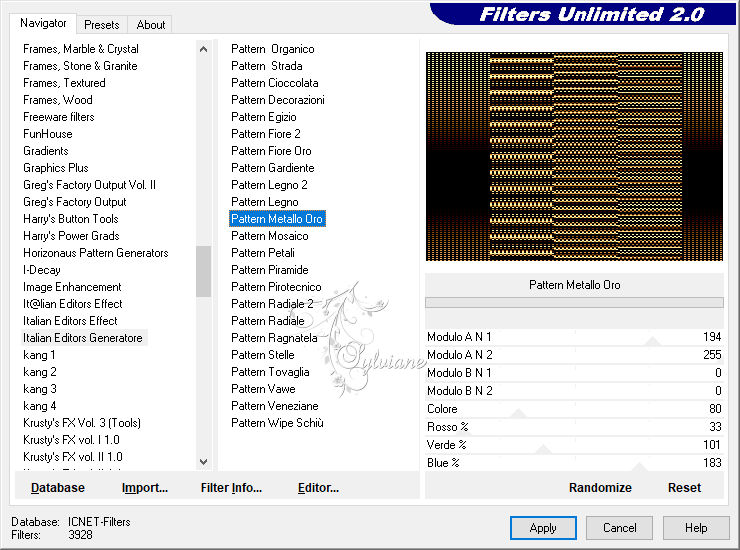Select It@lian Editors Effect category
Screen dimensions: 740x550
click(73, 304)
